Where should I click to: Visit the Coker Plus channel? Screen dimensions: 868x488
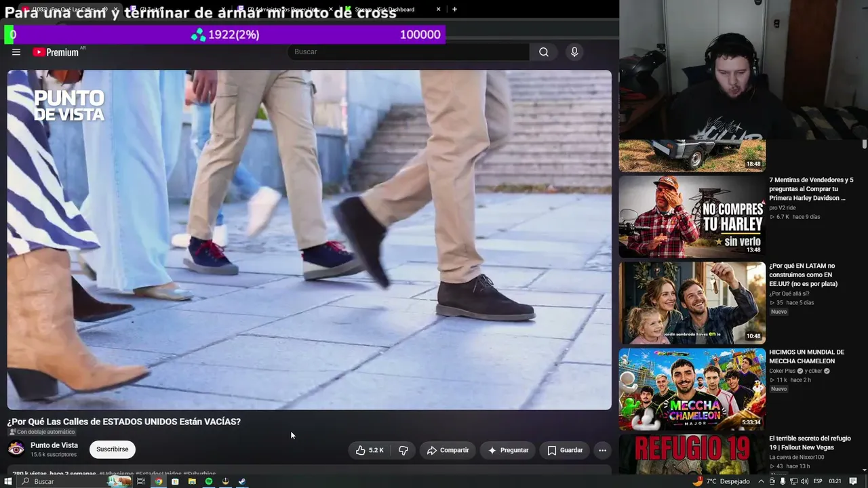[x=783, y=371]
